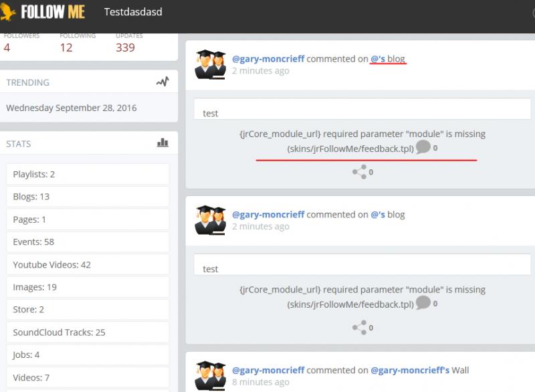Open @gary-moncrieff author link in Wall post
The width and height of the screenshot is (535, 392).
268,370
